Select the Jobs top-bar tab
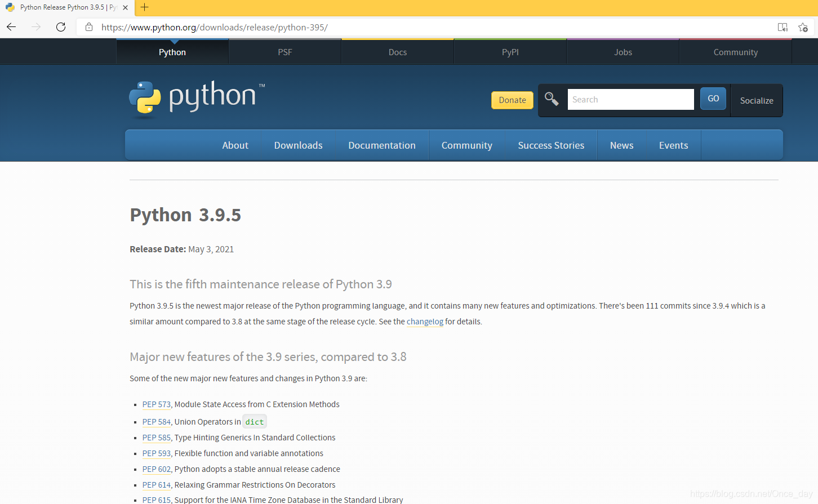The width and height of the screenshot is (818, 504). (623, 52)
